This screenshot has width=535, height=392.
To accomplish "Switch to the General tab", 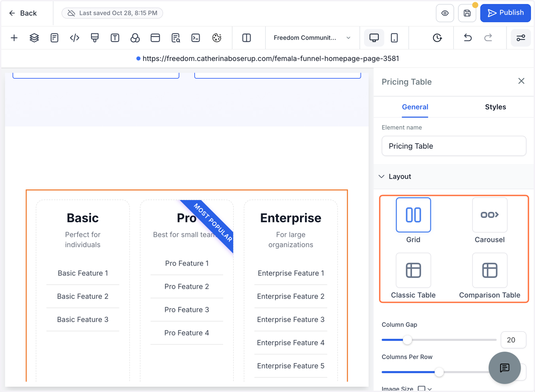I will [415, 107].
